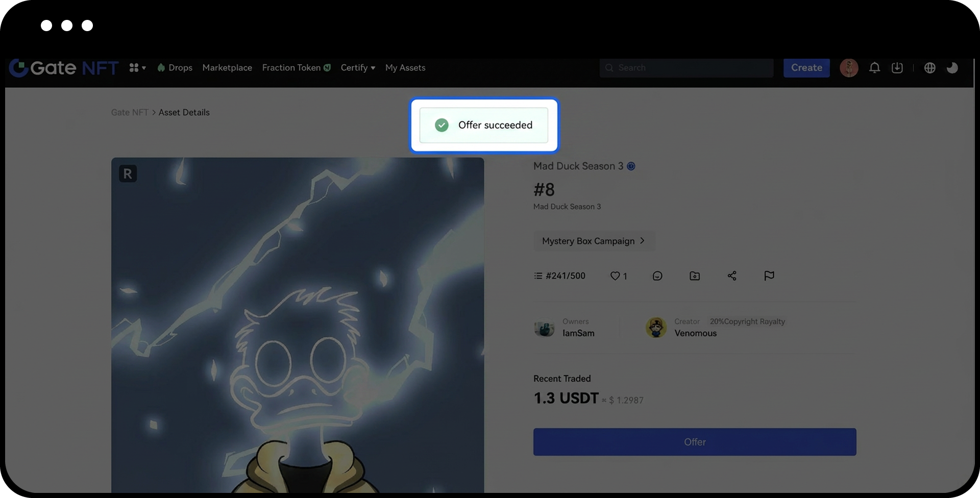Image resolution: width=980 pixels, height=498 pixels.
Task: Open the Drops menu item
Action: click(175, 68)
